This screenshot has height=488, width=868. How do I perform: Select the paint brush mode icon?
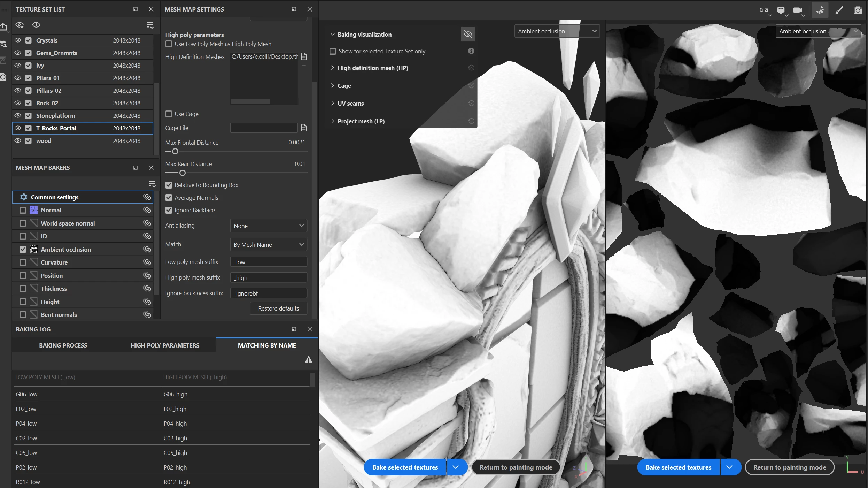[839, 10]
